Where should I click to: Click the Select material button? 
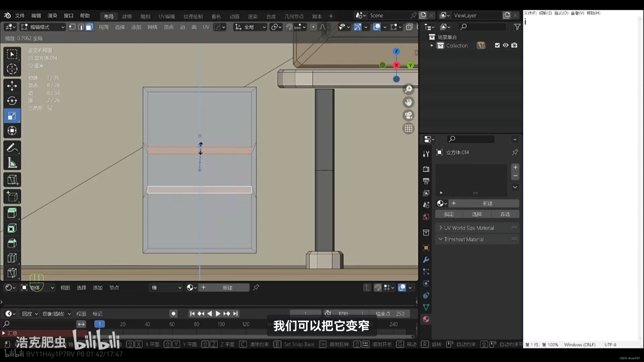(x=477, y=214)
